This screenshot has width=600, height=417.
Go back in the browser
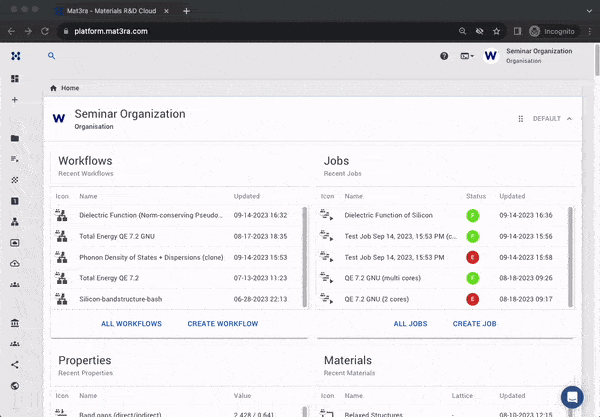[11, 31]
